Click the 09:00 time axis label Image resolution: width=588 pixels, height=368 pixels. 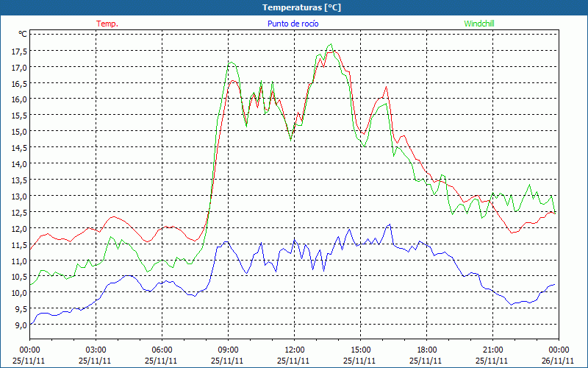pyautogui.click(x=228, y=350)
